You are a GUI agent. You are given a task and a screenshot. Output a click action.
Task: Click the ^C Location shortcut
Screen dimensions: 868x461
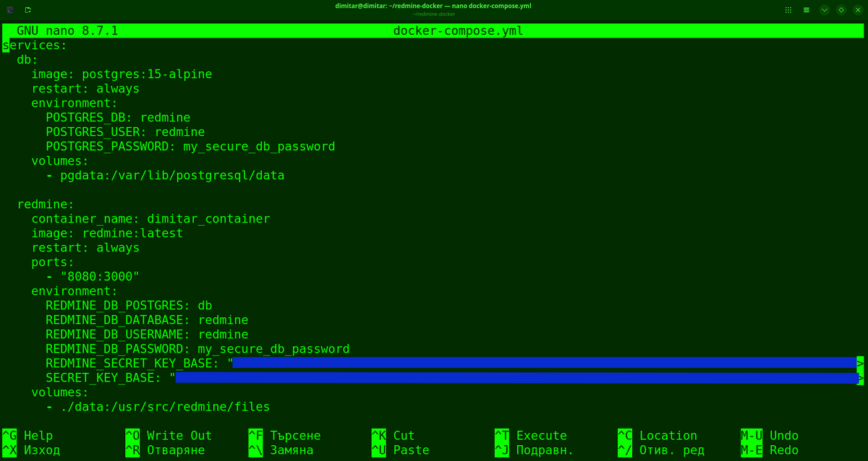(658, 436)
